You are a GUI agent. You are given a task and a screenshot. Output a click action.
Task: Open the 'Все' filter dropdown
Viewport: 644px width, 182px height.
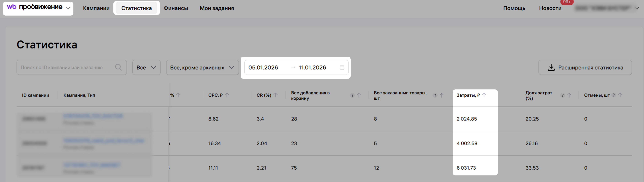(x=146, y=67)
